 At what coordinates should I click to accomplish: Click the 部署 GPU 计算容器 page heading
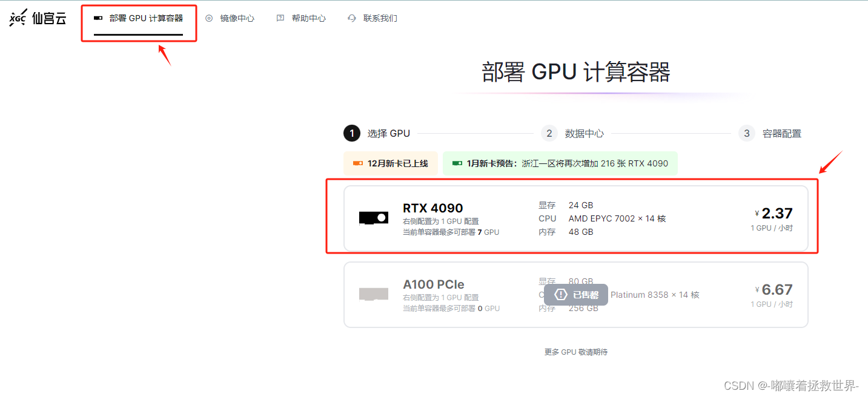(x=576, y=72)
